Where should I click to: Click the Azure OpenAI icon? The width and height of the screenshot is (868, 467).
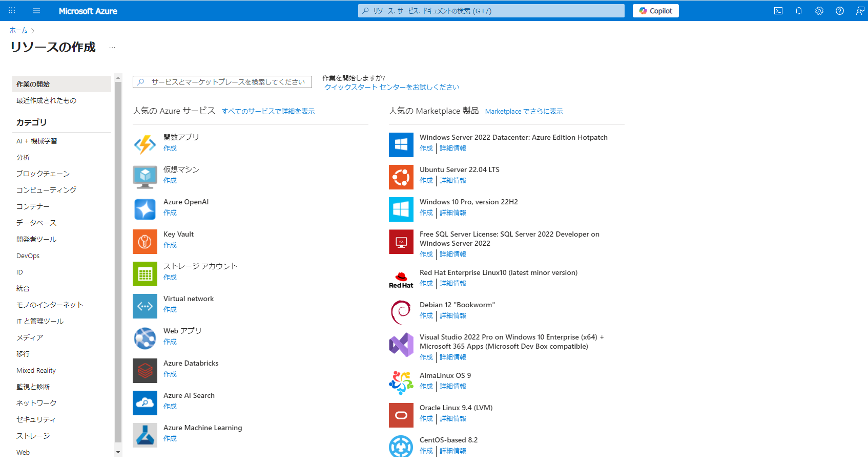pos(145,209)
